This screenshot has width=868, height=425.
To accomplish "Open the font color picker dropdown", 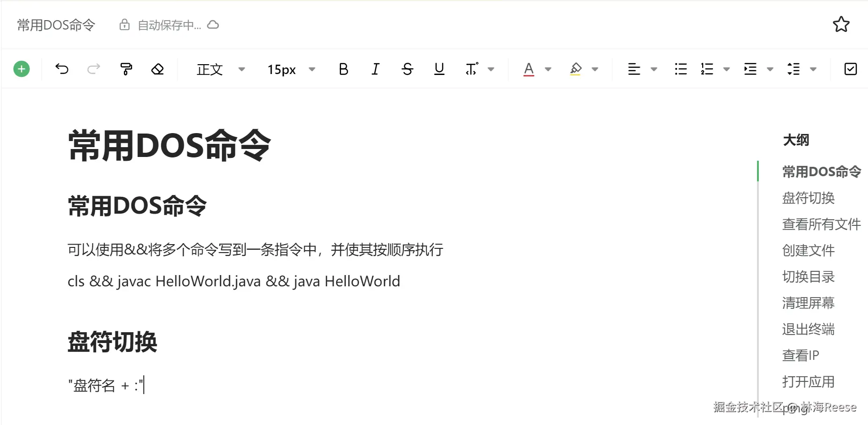I will click(548, 69).
